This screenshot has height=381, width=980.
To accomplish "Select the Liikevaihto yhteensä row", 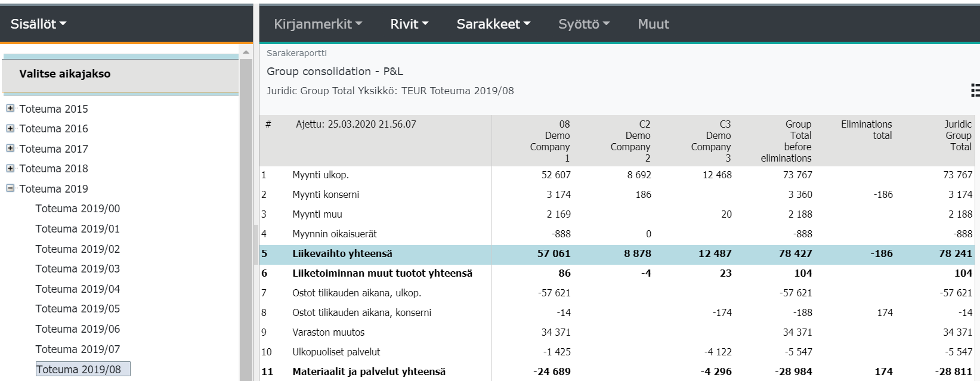I will (342, 254).
